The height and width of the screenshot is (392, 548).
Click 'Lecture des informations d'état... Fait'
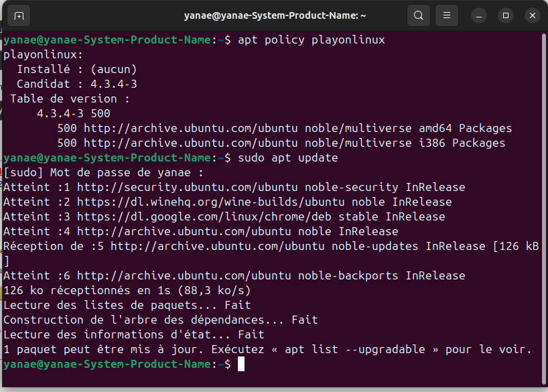click(x=134, y=334)
